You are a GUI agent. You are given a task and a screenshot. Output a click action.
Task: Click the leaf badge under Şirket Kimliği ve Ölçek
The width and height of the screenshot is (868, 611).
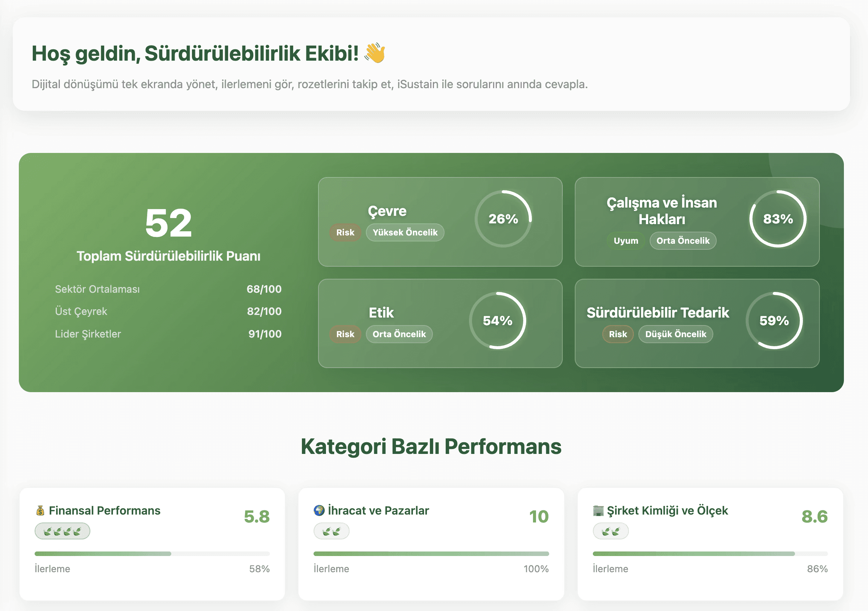pyautogui.click(x=611, y=531)
